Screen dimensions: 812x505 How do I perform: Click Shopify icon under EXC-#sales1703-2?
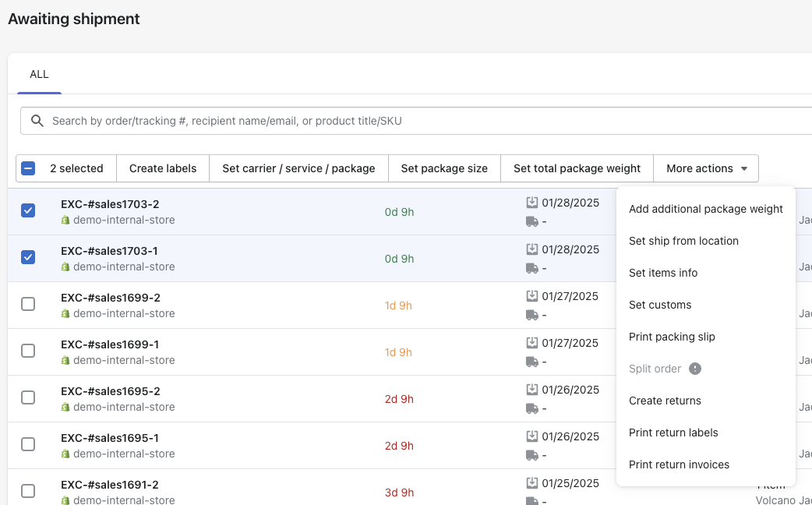coord(65,220)
